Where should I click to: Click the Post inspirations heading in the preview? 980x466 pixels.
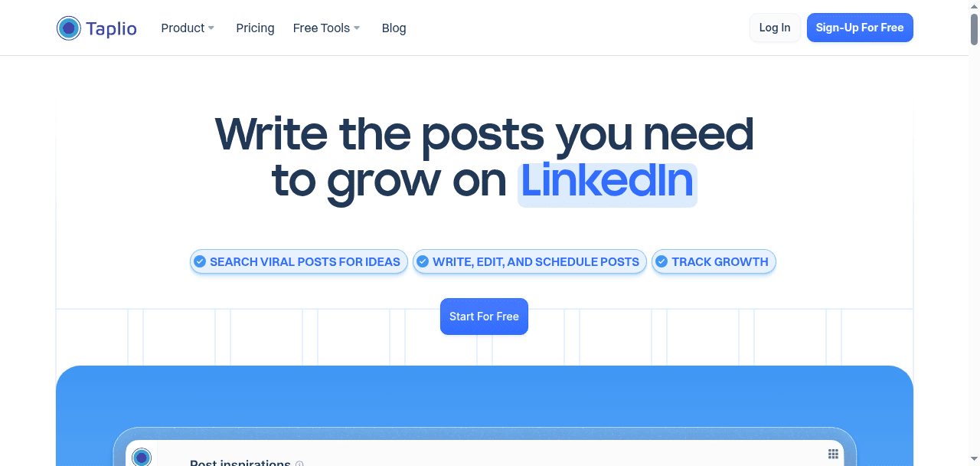(240, 463)
